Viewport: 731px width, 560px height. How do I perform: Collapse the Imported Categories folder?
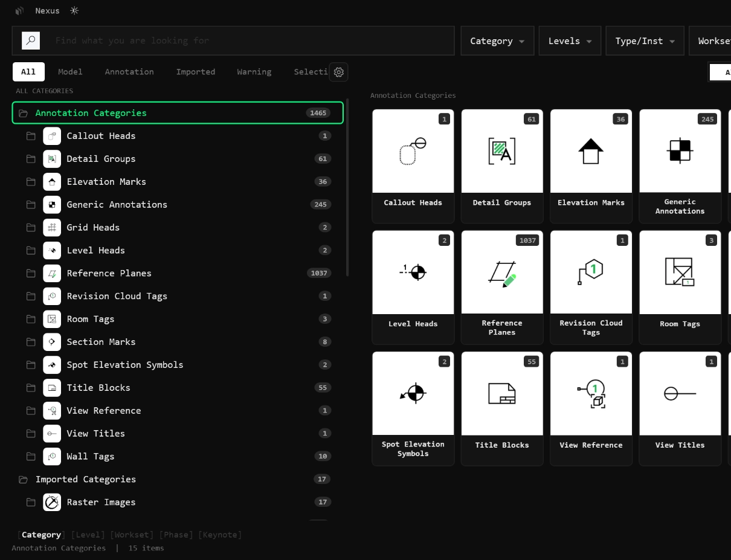pyautogui.click(x=23, y=479)
